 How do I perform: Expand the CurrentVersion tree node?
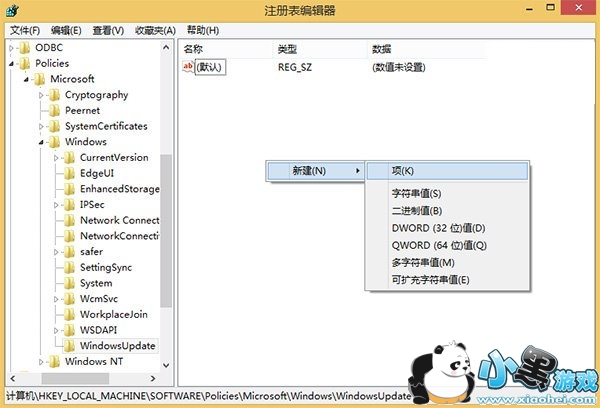[56, 158]
